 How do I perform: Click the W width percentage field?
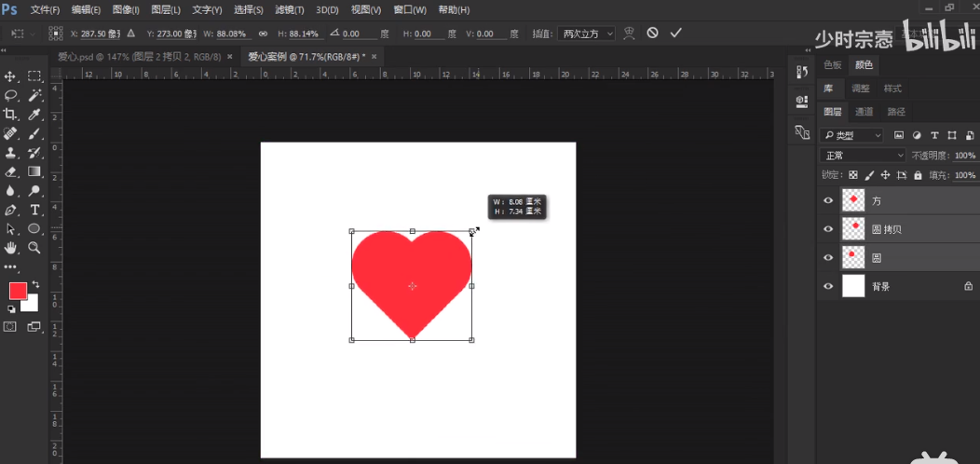(x=235, y=34)
